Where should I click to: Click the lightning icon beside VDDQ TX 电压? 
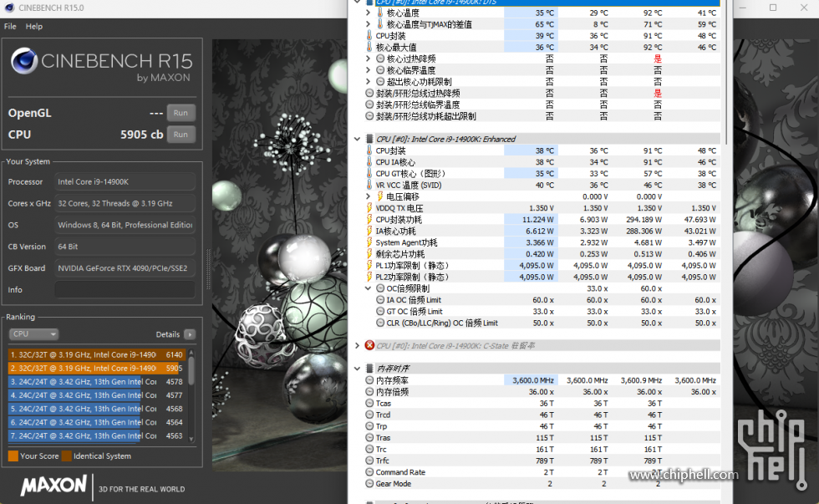pyautogui.click(x=369, y=208)
